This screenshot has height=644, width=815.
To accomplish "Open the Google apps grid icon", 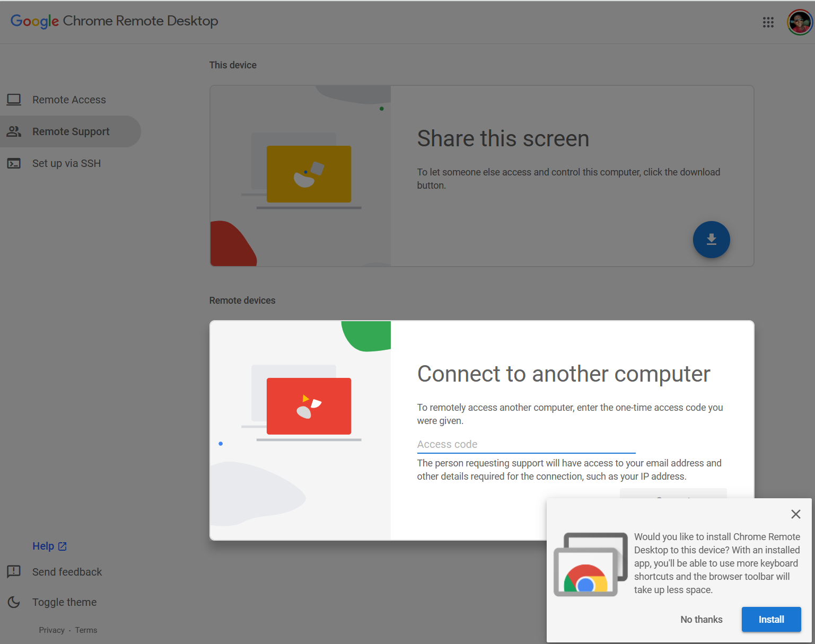I will [x=768, y=22].
